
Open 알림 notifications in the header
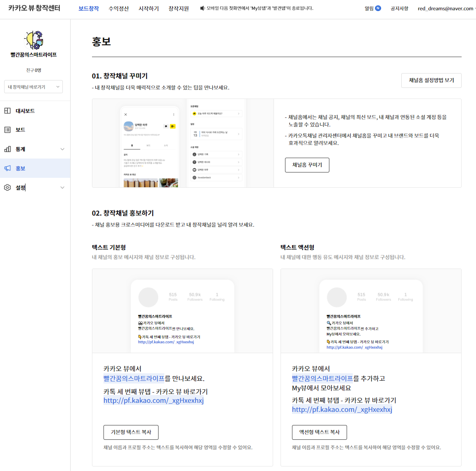pos(369,9)
